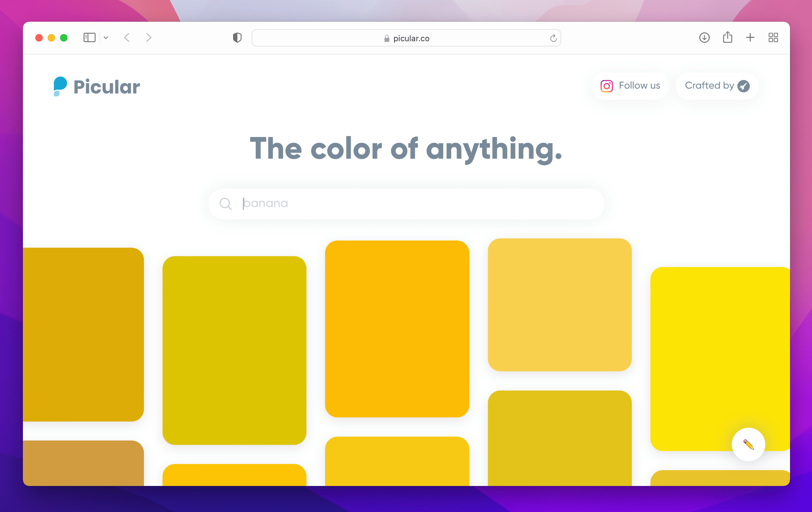The width and height of the screenshot is (812, 512).
Task: Click the Share icon in the toolbar
Action: point(728,38)
